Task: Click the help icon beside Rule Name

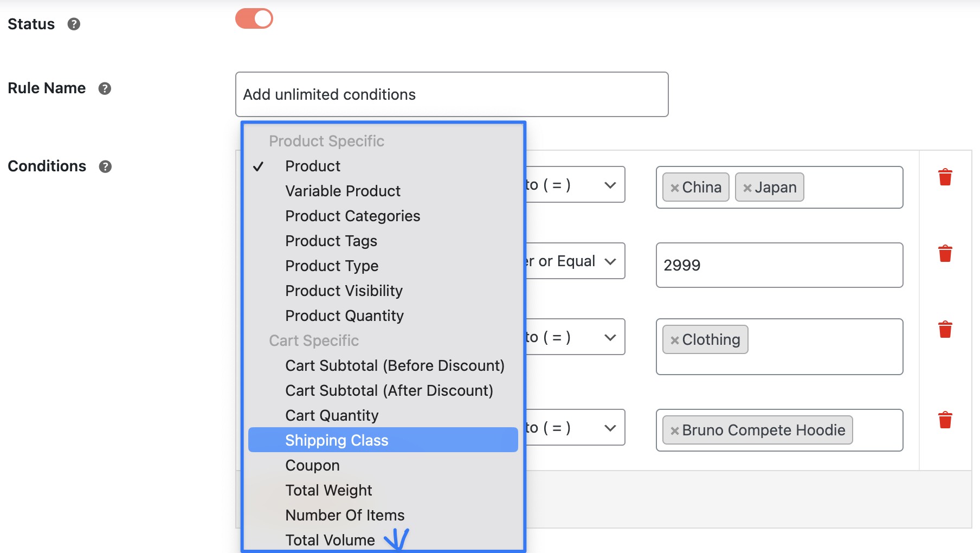Action: click(x=105, y=88)
